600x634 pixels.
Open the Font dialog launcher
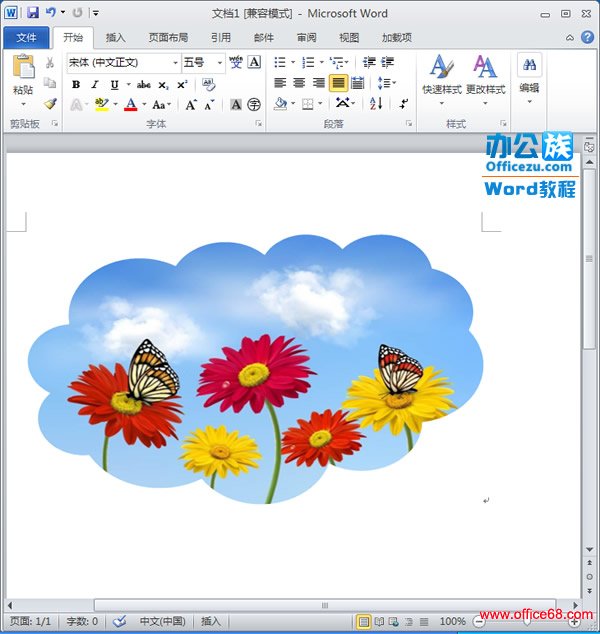point(258,123)
